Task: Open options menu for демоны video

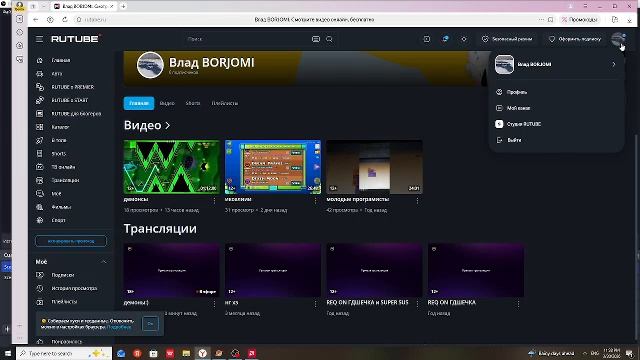Action: click(x=214, y=200)
